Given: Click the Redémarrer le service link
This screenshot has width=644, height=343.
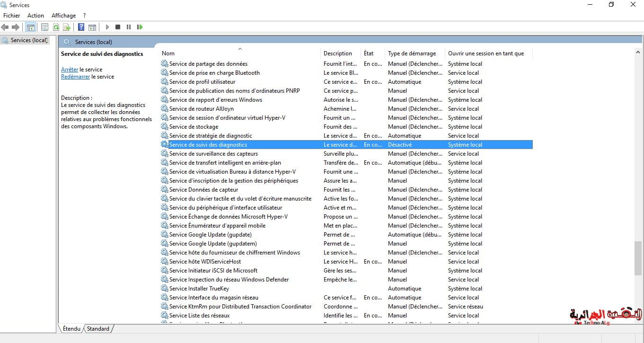Looking at the screenshot, I should click(x=75, y=77).
